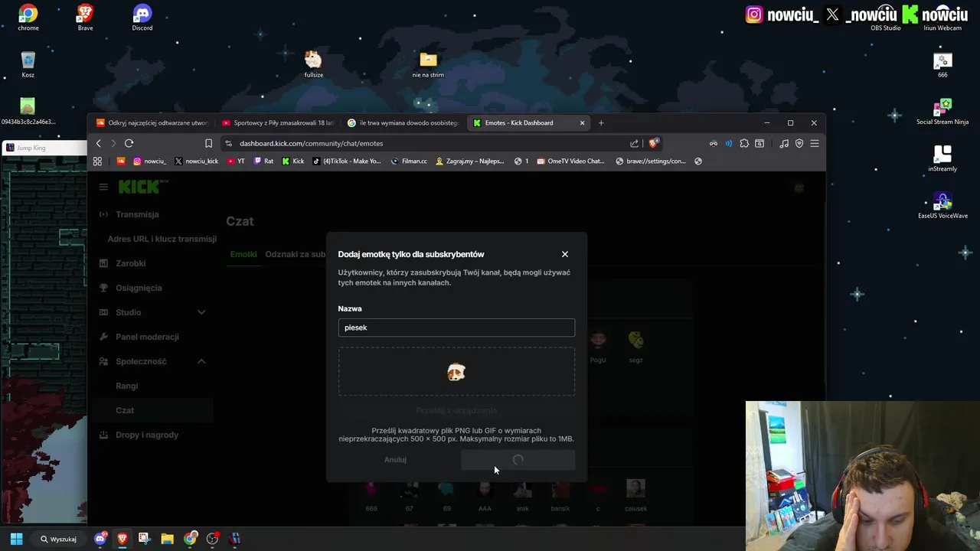Go forward in the browser

(113, 143)
